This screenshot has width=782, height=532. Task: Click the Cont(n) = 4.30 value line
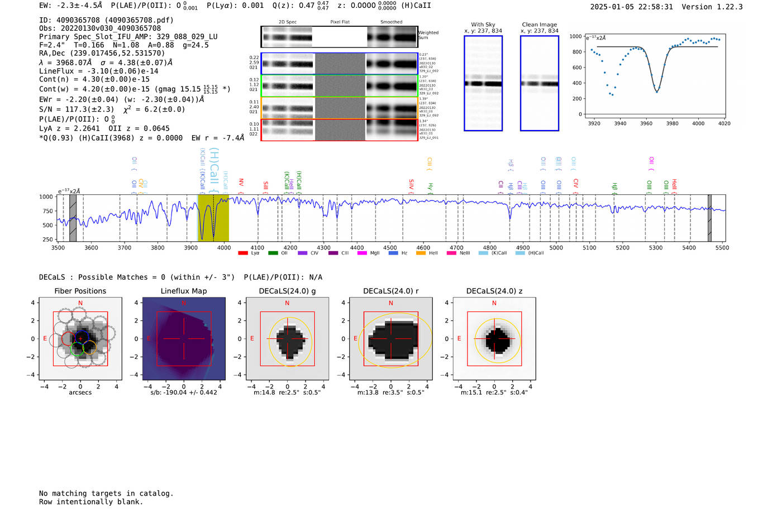point(94,79)
